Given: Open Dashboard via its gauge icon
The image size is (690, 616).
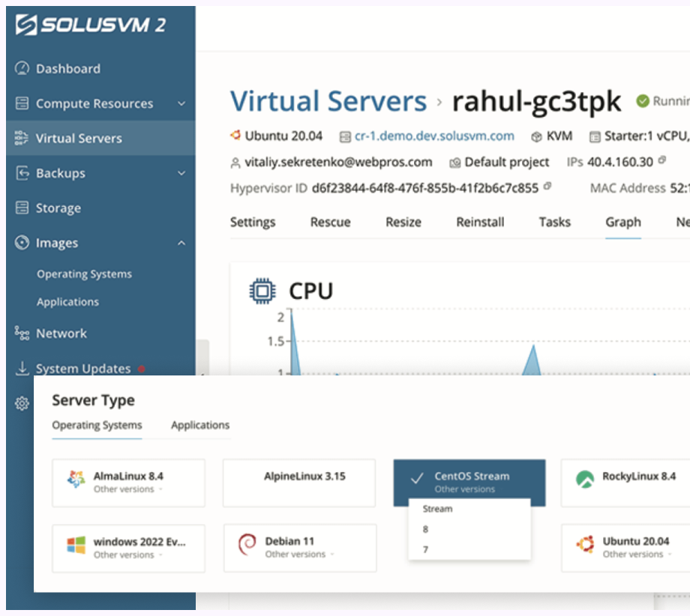Looking at the screenshot, I should point(22,68).
